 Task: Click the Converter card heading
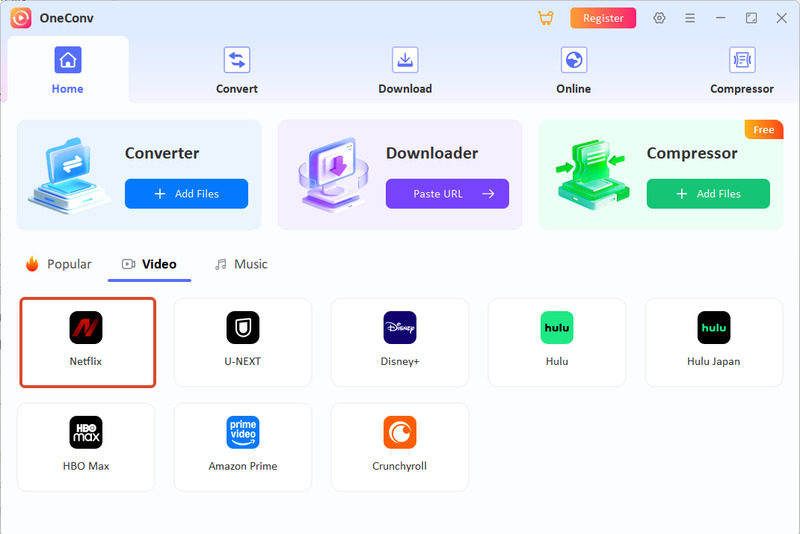click(x=162, y=153)
